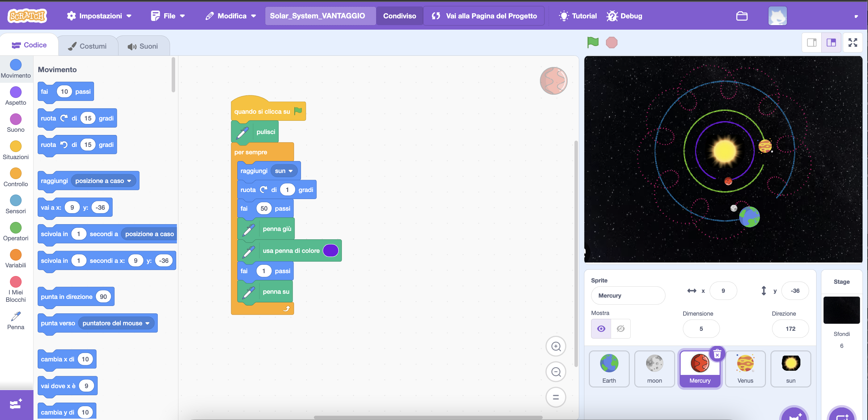Select the Suono block category
Screen dimensions: 868x420
point(16,123)
